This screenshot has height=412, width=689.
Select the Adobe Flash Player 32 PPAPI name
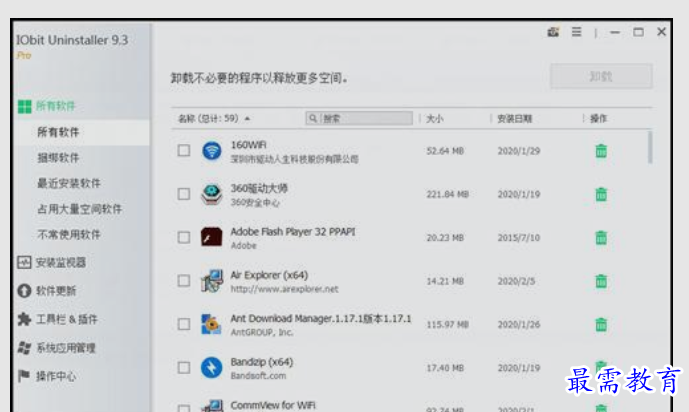(293, 231)
